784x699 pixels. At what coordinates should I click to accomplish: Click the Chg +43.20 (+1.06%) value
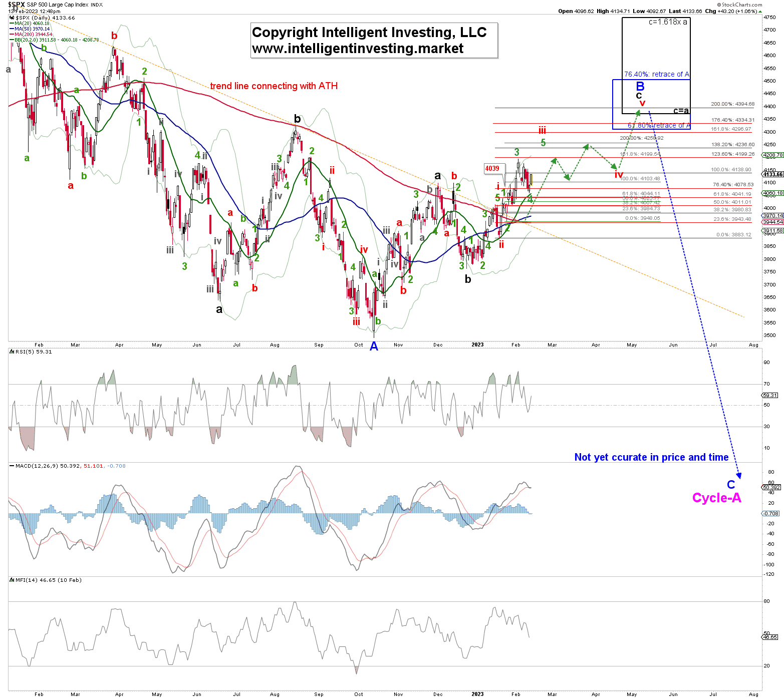click(x=732, y=11)
